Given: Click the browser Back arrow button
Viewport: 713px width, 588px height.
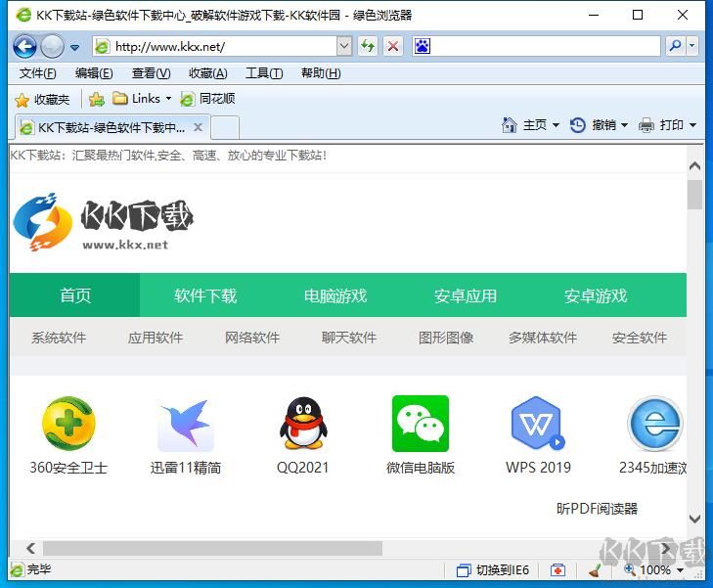Looking at the screenshot, I should tap(24, 46).
